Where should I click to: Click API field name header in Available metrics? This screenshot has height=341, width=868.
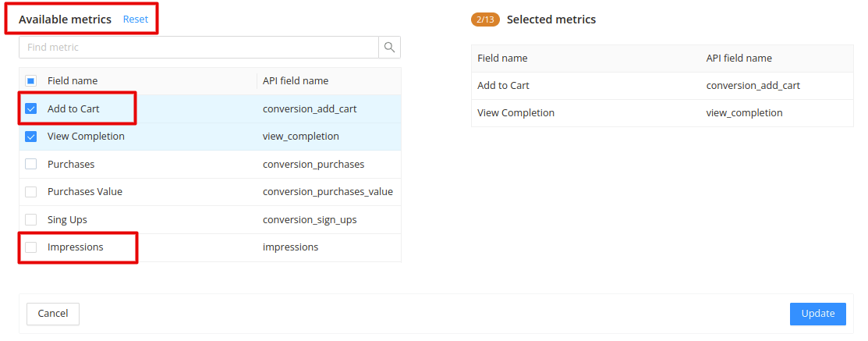[x=296, y=81]
